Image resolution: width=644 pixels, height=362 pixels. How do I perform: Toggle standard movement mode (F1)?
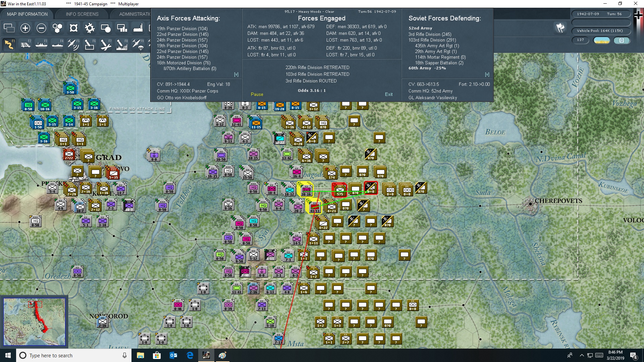9,45
